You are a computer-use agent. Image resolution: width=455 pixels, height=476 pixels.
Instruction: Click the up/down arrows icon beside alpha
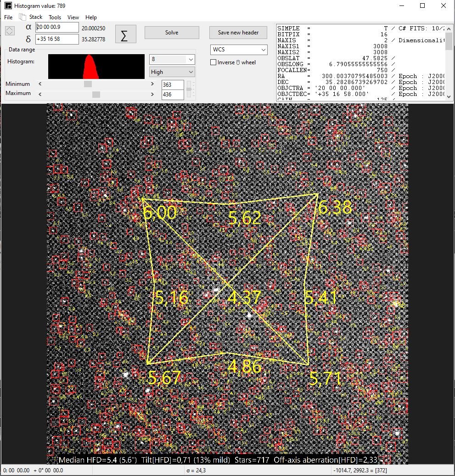click(x=10, y=31)
